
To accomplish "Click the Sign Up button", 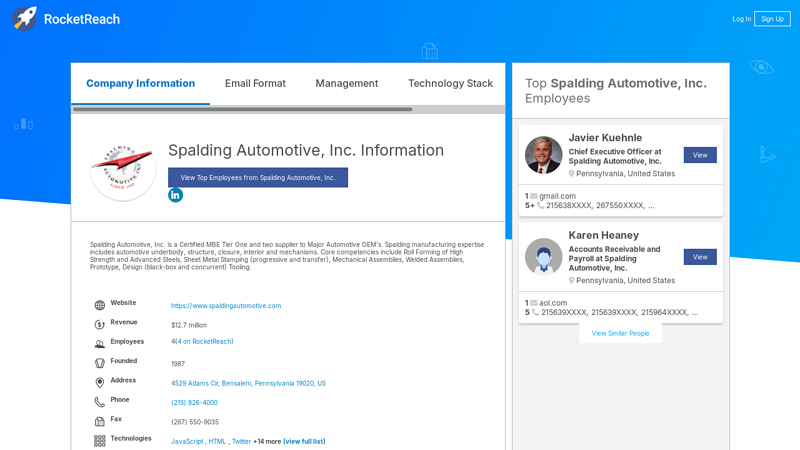I will (x=772, y=19).
